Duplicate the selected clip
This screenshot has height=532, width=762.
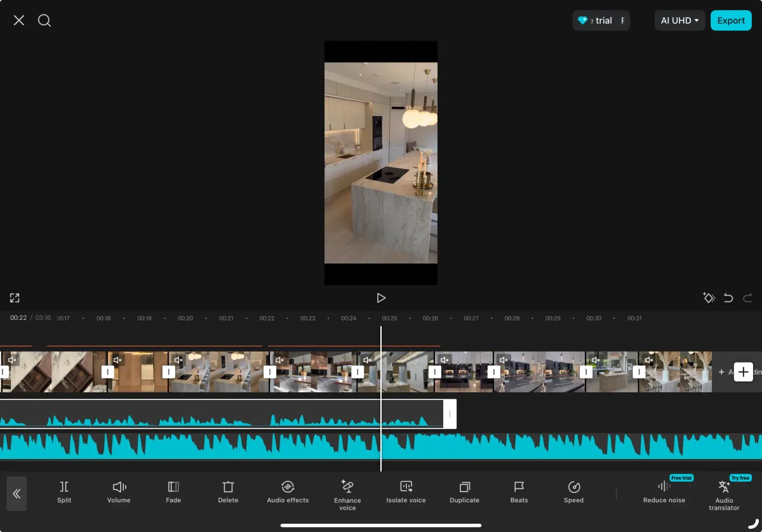(464, 492)
